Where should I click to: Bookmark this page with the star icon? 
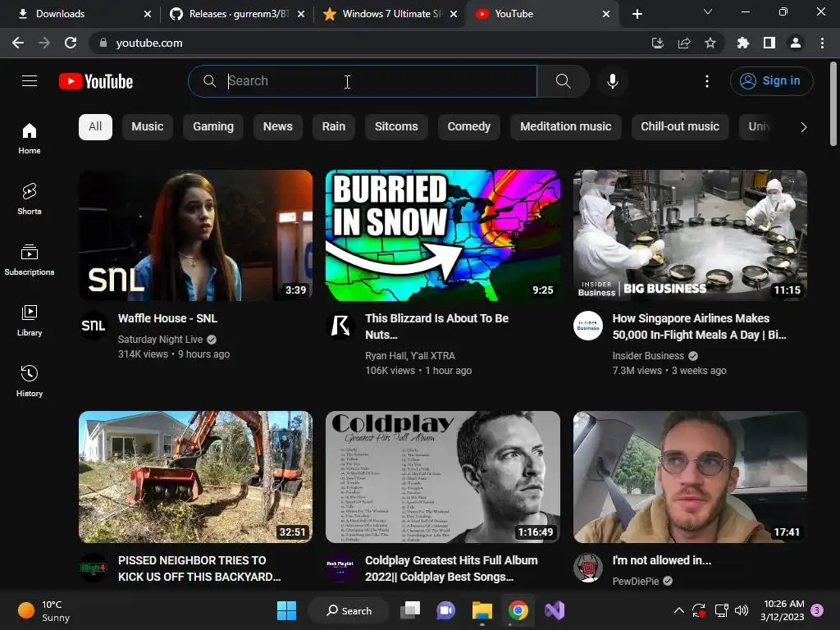[710, 43]
